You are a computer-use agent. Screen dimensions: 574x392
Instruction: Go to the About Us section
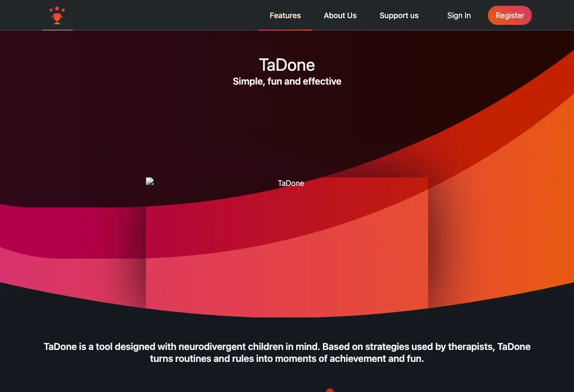tap(340, 15)
